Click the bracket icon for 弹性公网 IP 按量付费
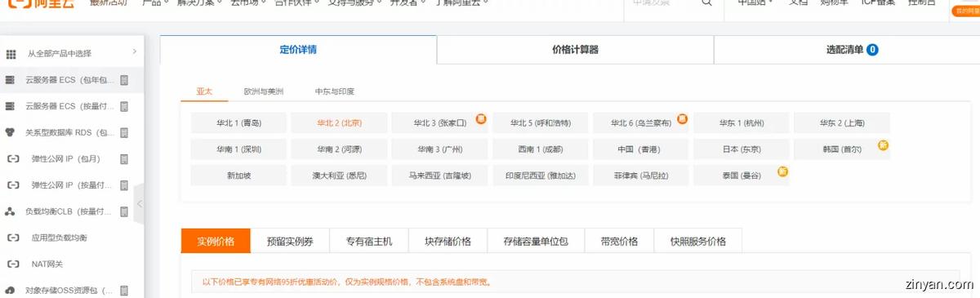The width and height of the screenshot is (980, 298). pos(12,185)
